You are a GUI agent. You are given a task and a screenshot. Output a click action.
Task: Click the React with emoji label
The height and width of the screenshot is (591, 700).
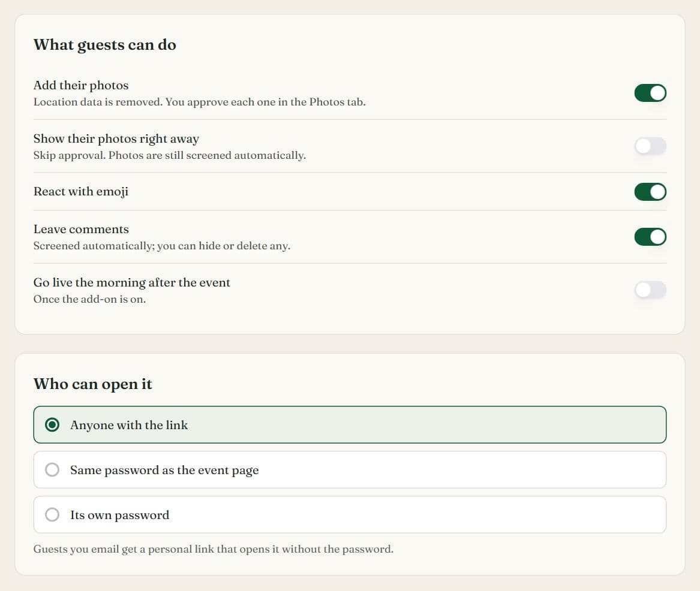coord(81,191)
